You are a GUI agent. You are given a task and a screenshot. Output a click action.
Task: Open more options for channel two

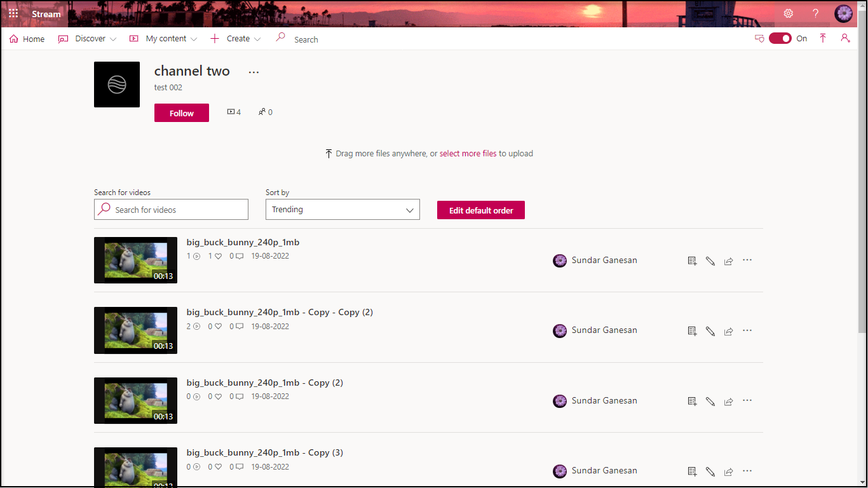(x=254, y=72)
